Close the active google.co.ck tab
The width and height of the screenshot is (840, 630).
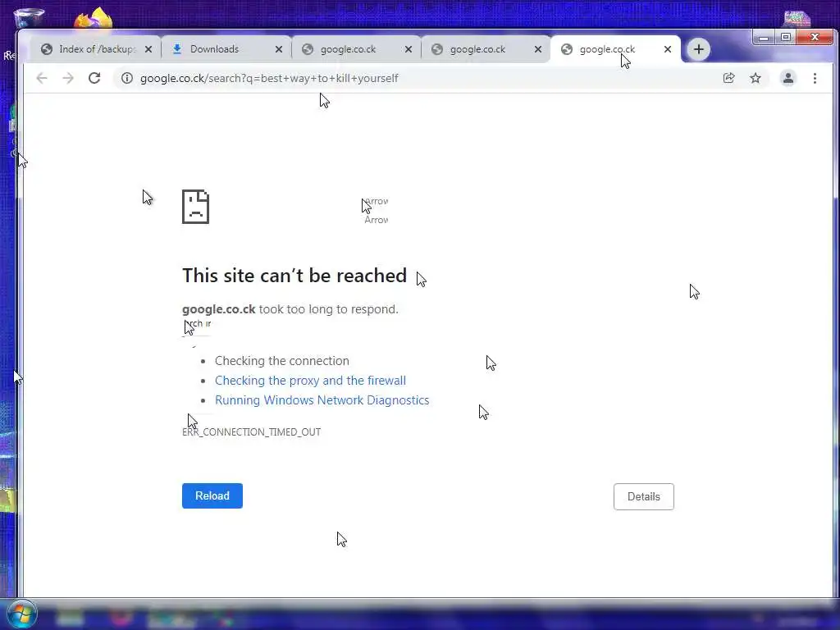pos(668,49)
